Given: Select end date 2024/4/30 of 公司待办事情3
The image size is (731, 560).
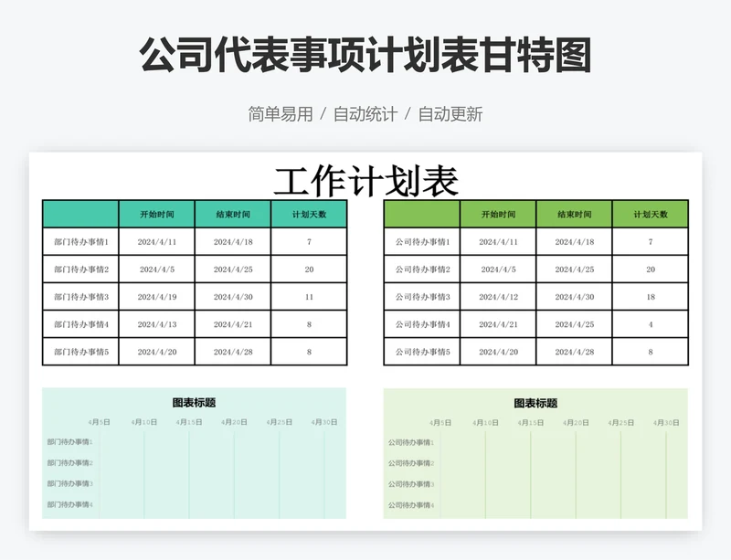Looking at the screenshot, I should (575, 297).
